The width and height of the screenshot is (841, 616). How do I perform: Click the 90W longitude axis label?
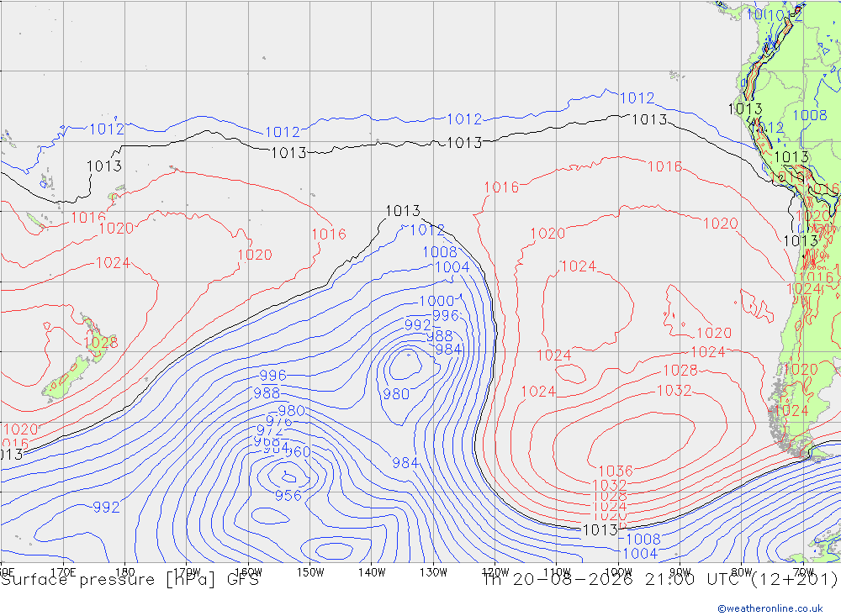[x=680, y=572]
